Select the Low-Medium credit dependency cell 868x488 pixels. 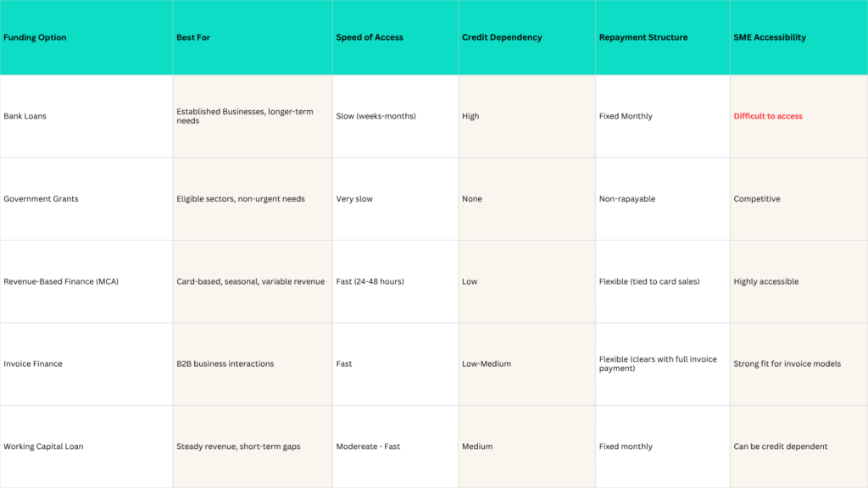click(x=487, y=363)
